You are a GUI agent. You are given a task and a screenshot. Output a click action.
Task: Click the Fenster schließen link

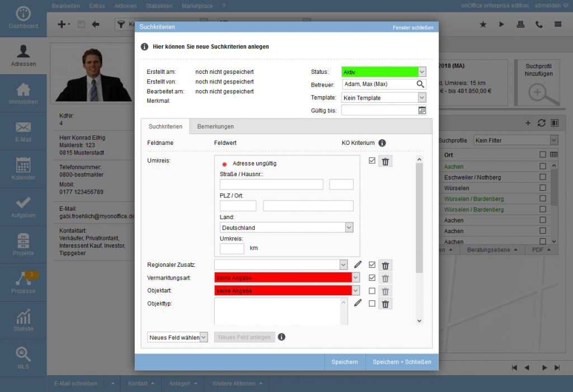click(413, 27)
